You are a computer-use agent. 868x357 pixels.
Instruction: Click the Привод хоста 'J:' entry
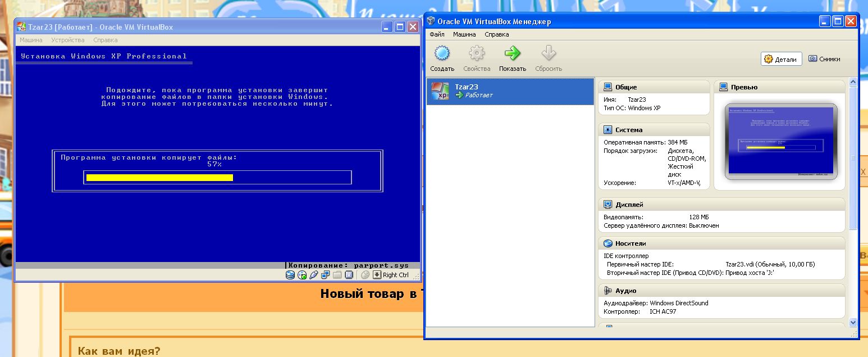point(750,273)
